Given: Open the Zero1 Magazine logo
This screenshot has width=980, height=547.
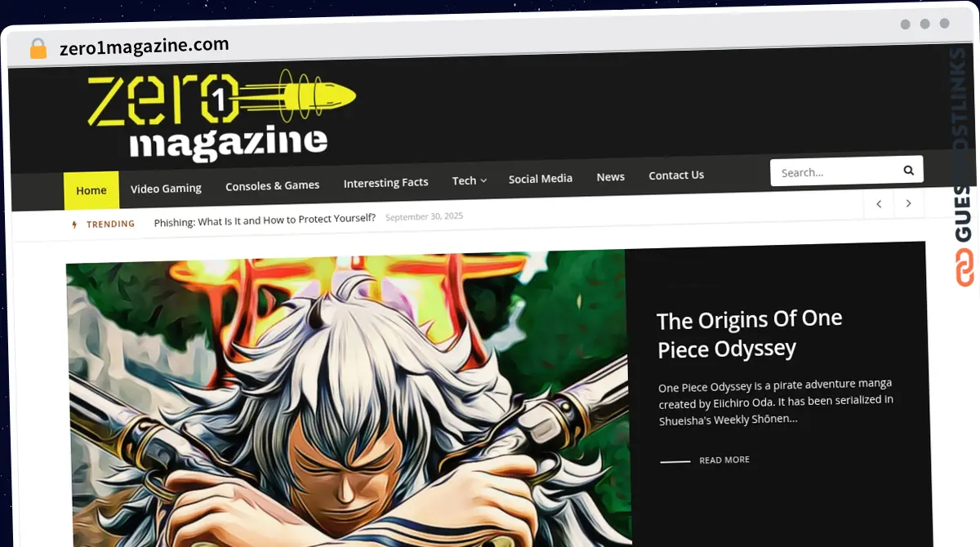Looking at the screenshot, I should (221, 116).
